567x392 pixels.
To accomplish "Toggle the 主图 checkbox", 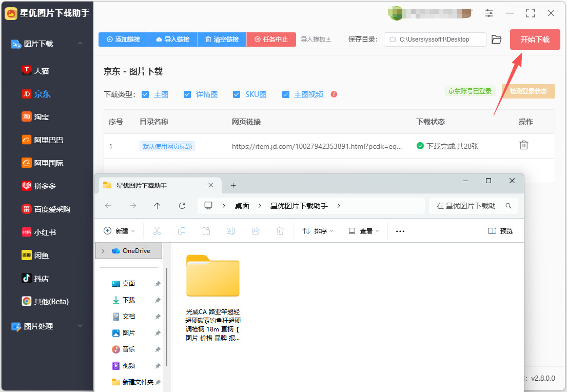I will tap(145, 94).
